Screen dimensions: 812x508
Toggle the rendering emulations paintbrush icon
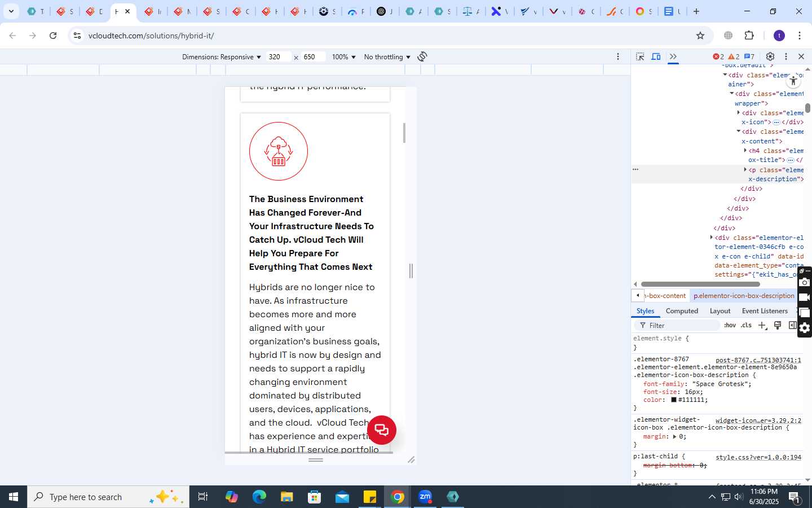click(778, 326)
